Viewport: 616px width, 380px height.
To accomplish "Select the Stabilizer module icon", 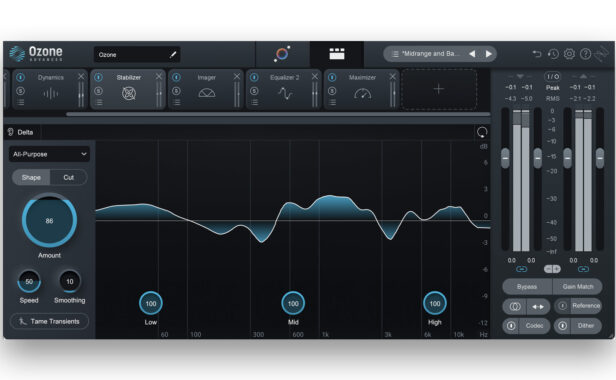I will coord(128,94).
